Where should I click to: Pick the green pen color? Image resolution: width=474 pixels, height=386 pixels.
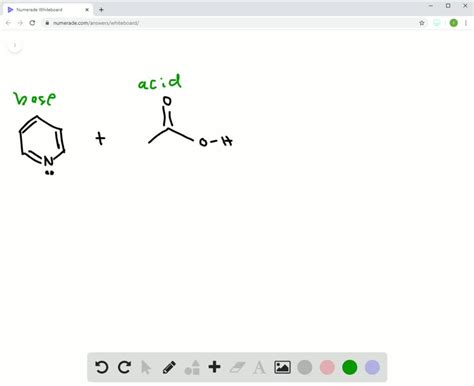350,367
